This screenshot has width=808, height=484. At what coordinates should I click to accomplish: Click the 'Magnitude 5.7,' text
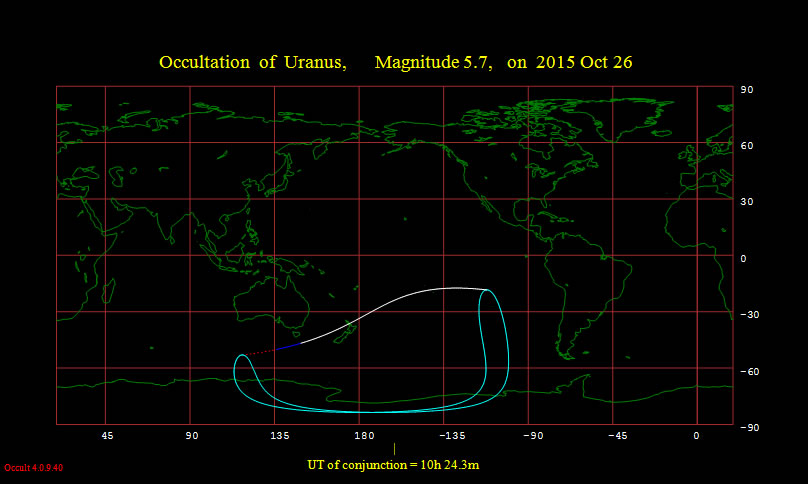433,62
